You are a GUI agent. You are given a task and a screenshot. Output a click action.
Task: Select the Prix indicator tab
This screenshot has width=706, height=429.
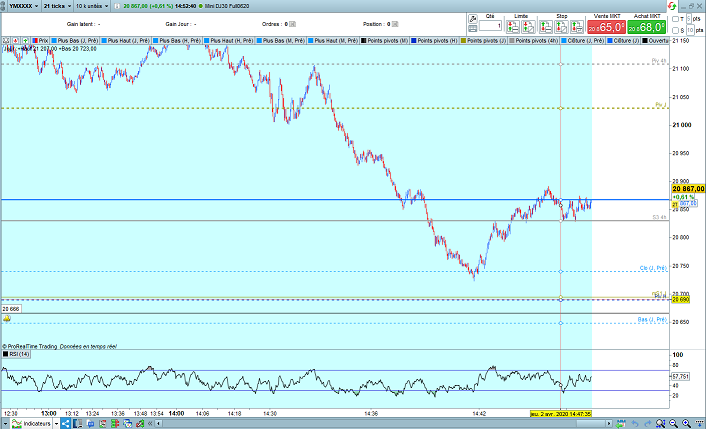point(40,41)
